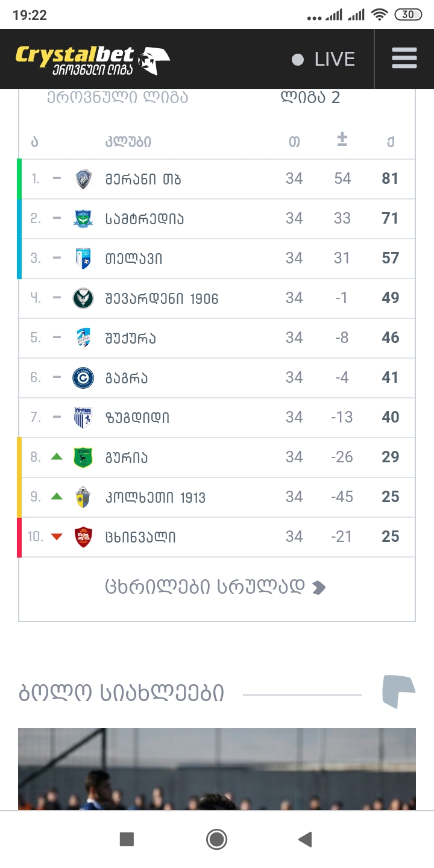Viewport: 434px width, 868px height.
Task: Select the ზუგდიდი team emblem
Action: [84, 417]
